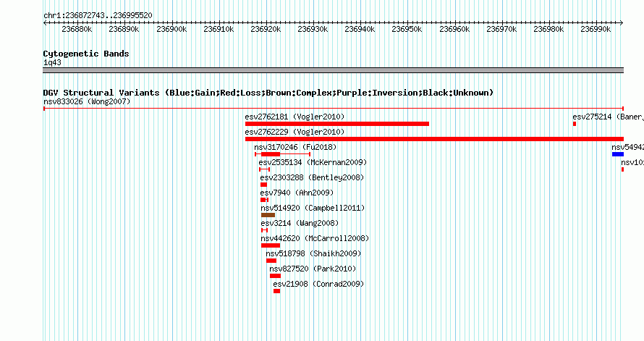Click the DGV Structural Variants track title
This screenshot has width=644, height=341.
coord(268,93)
